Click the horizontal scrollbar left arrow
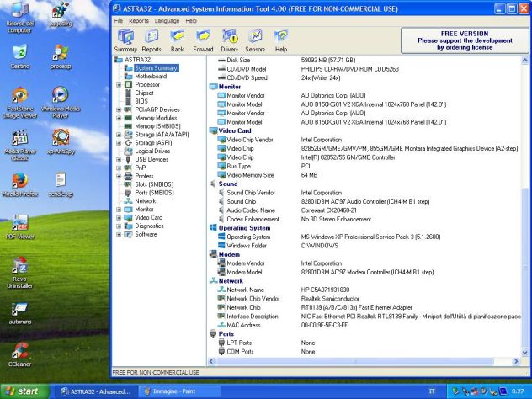 click(211, 361)
